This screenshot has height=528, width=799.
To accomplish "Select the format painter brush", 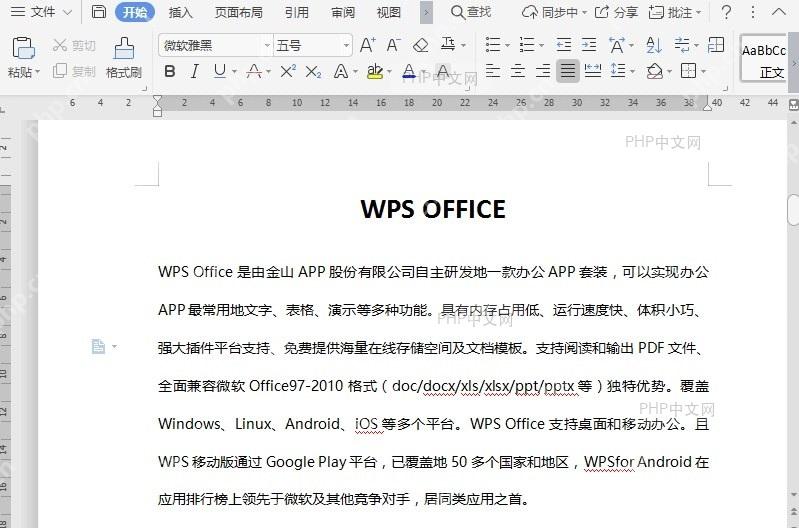I will pyautogui.click(x=124, y=49).
